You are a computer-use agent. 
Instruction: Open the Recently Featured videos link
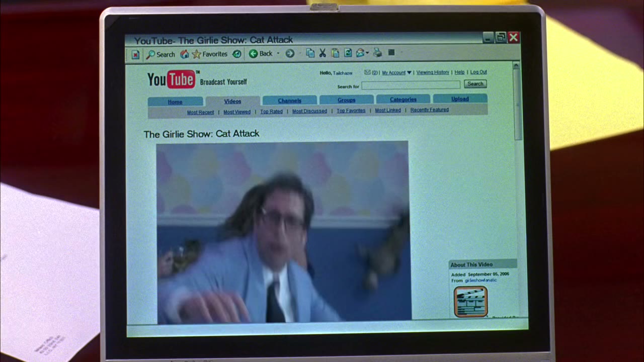tap(429, 110)
